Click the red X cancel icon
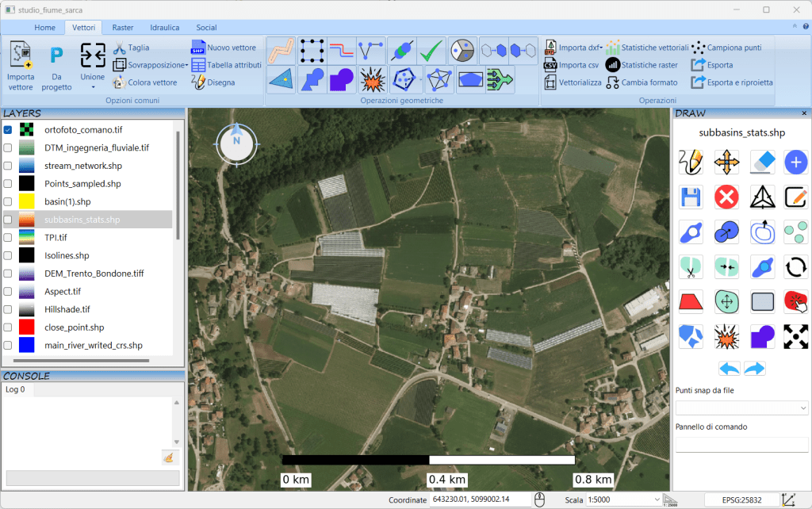The image size is (812, 509). 726,197
